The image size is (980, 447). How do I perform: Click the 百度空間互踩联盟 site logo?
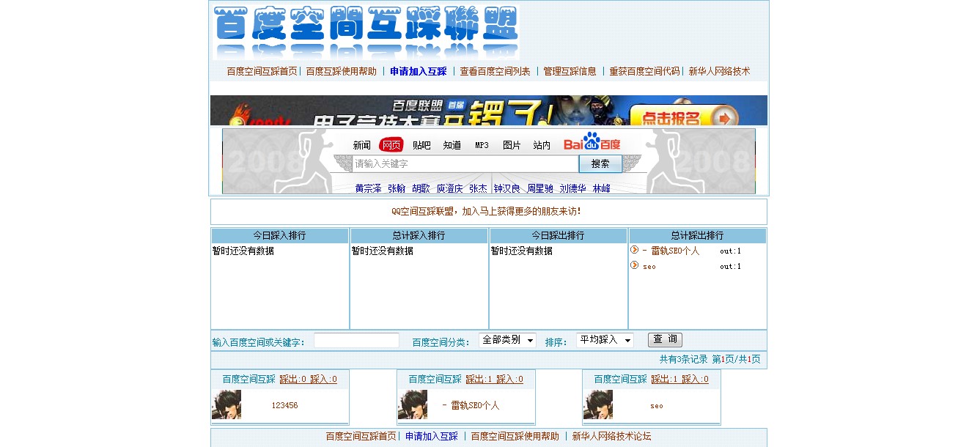click(366, 31)
